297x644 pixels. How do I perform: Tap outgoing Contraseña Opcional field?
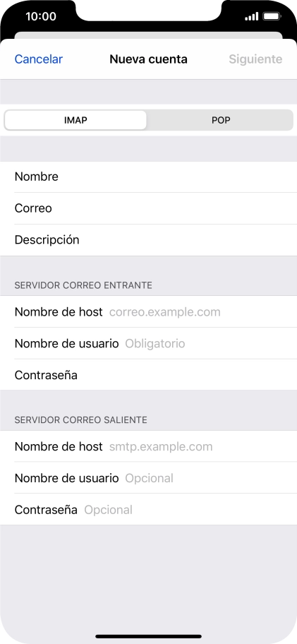tap(148, 510)
